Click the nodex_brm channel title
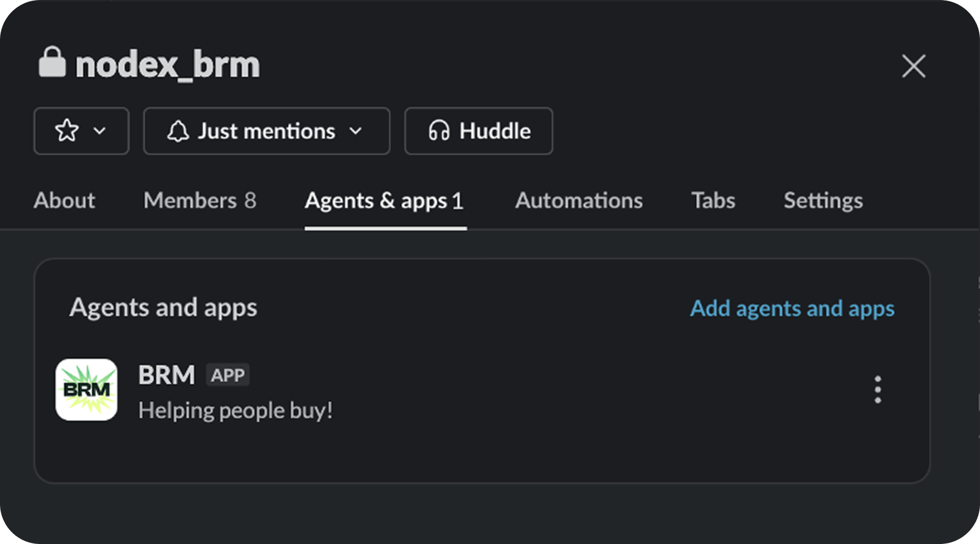 click(x=168, y=64)
